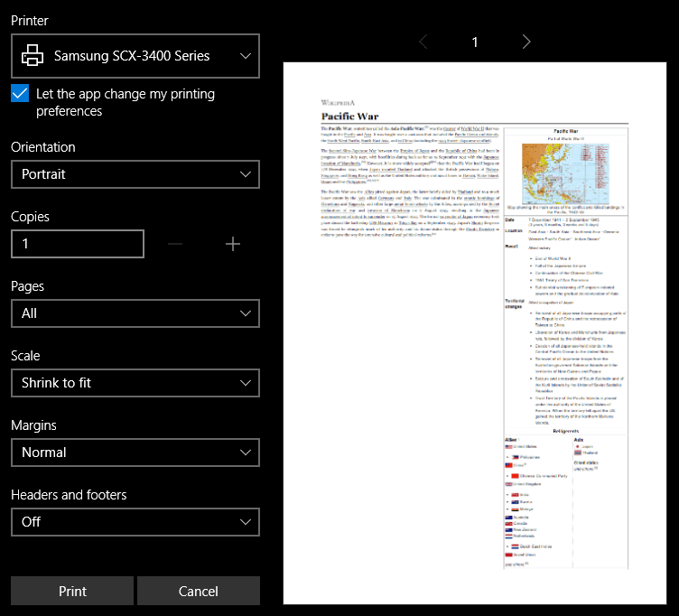679x616 pixels.
Task: Open the Scale 'Shrink to fit' dropdown
Action: click(135, 383)
